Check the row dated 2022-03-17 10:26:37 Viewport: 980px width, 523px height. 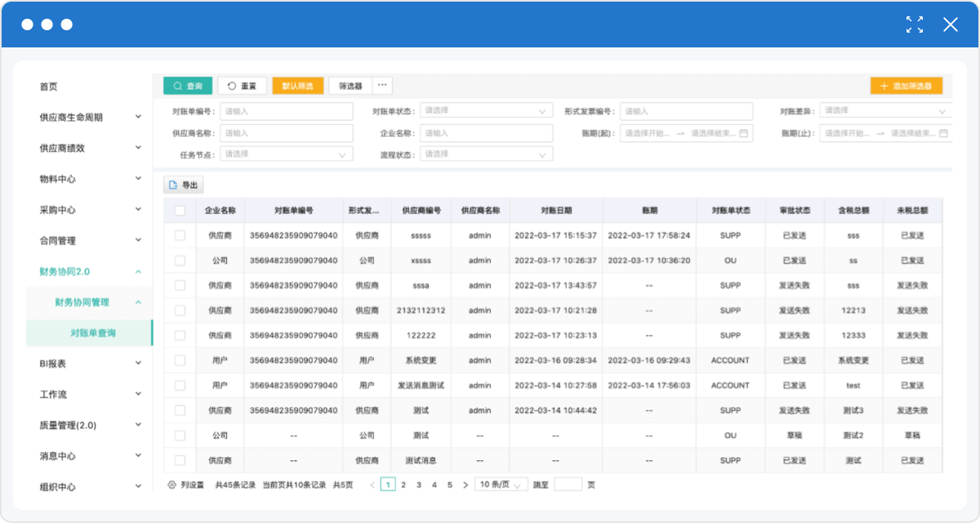[180, 261]
